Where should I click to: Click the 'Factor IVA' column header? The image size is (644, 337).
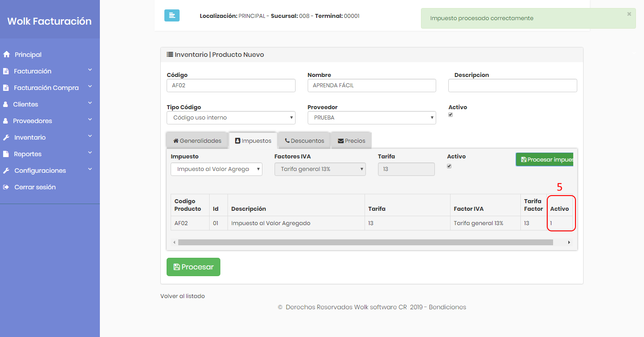pyautogui.click(x=485, y=205)
